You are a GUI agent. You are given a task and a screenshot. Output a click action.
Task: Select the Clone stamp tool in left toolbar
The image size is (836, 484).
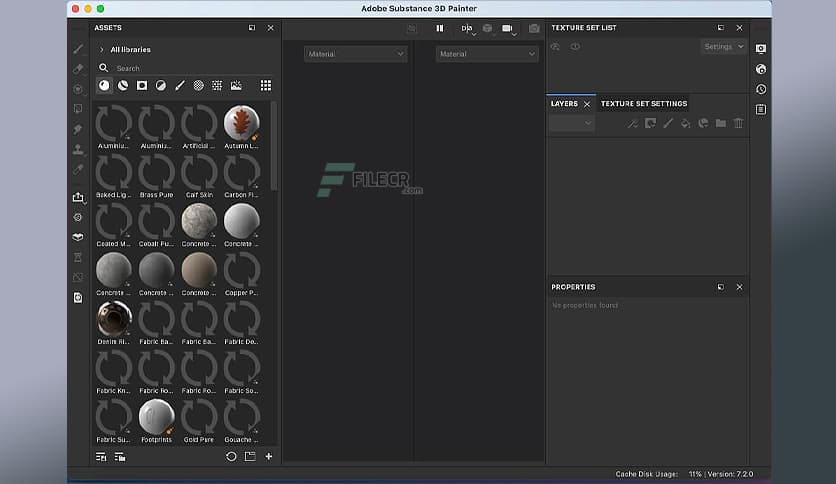[78, 149]
